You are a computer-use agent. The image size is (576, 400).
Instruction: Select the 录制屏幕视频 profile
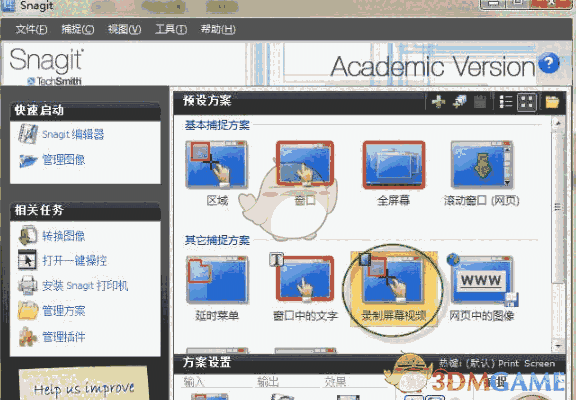coord(394,289)
